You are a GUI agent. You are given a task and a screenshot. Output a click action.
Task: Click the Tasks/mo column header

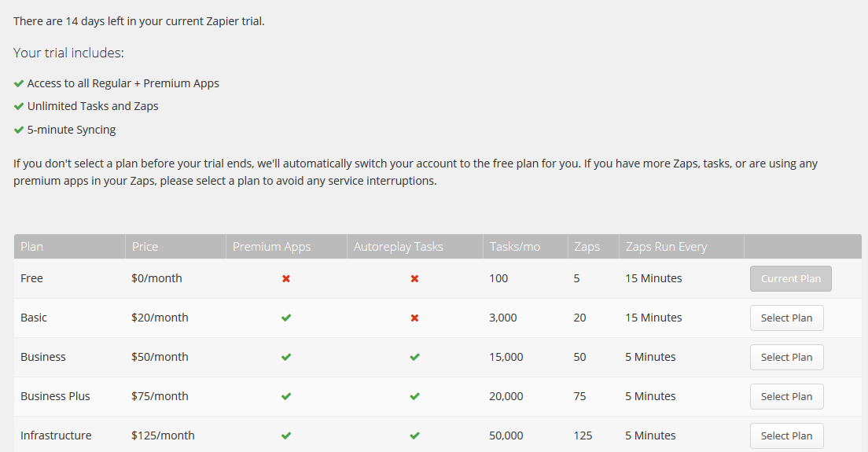point(514,247)
